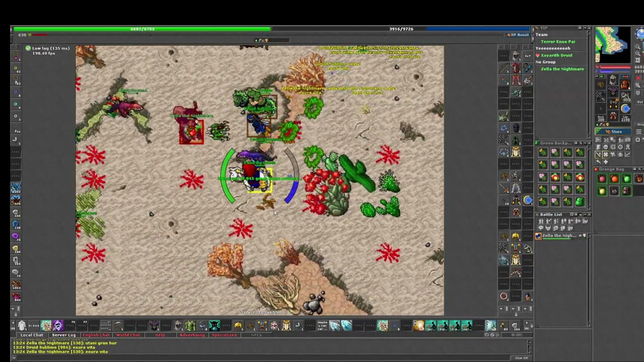Click the minimap thumbnail
Image resolution: width=644 pixels, height=362 pixels.
[612, 45]
